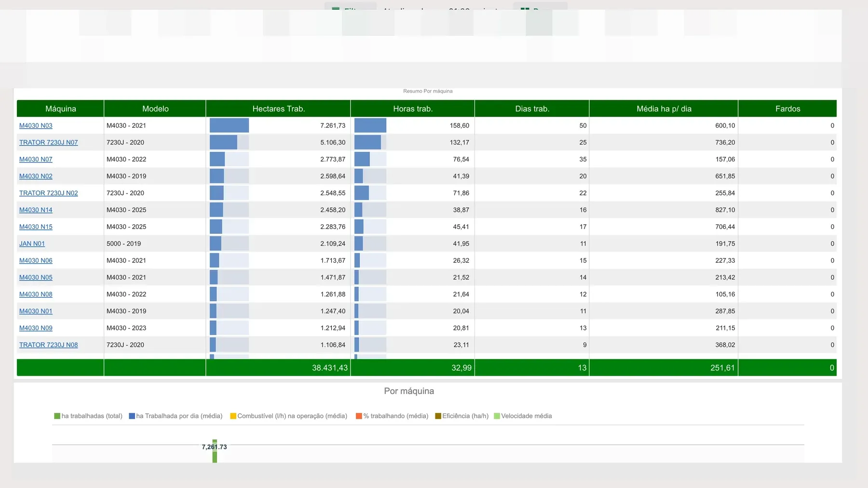The image size is (868, 488).
Task: Sort by the Fardos column header
Action: coord(787,108)
